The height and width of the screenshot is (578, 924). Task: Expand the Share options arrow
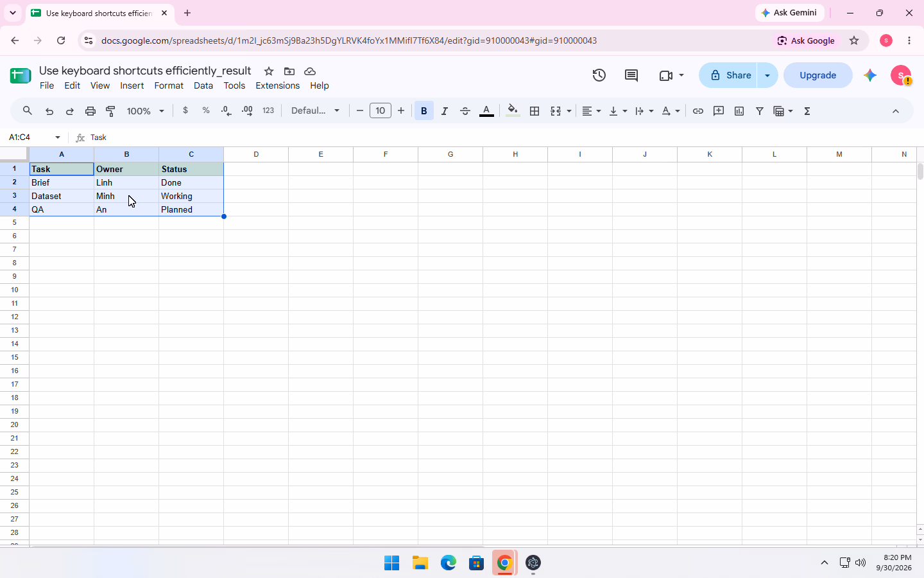coord(767,75)
